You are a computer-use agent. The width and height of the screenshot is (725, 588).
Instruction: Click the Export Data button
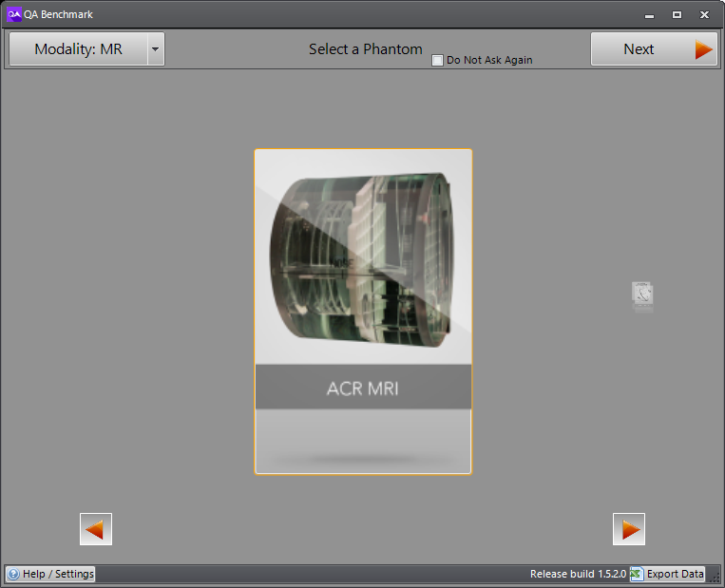coord(675,574)
